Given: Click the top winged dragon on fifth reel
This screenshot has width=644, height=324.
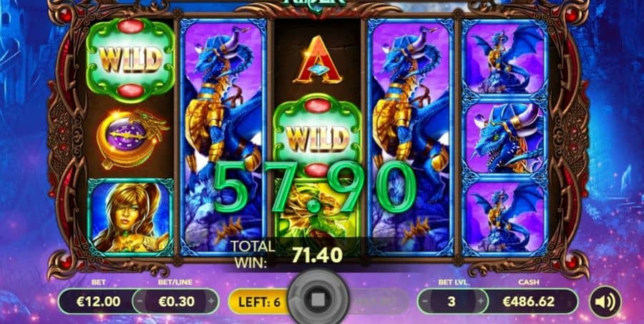Looking at the screenshot, I should pos(504,58).
